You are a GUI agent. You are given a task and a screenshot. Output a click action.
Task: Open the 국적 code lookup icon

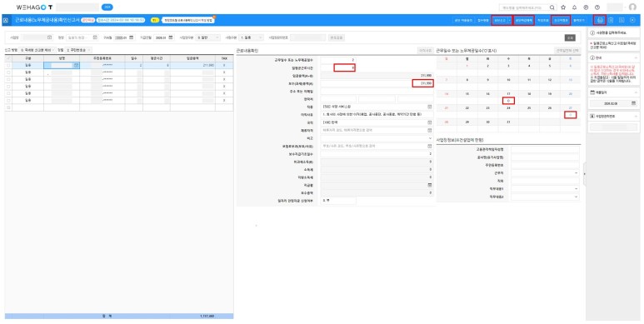(x=430, y=122)
